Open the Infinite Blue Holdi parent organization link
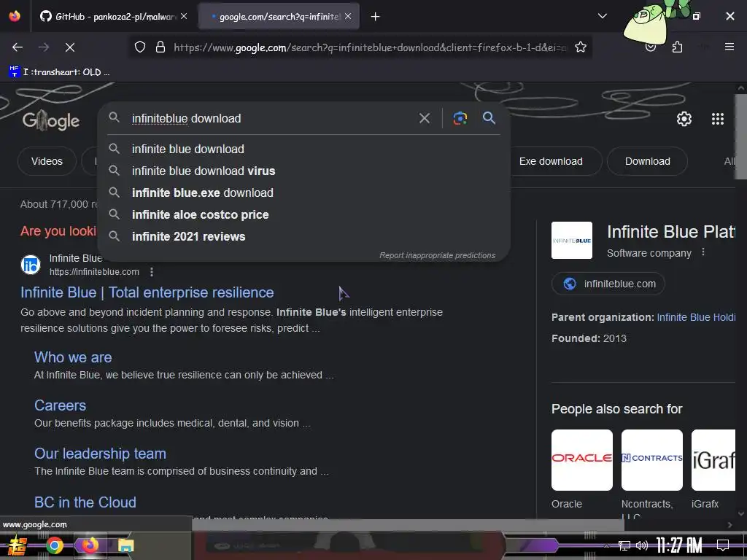 pos(696,318)
